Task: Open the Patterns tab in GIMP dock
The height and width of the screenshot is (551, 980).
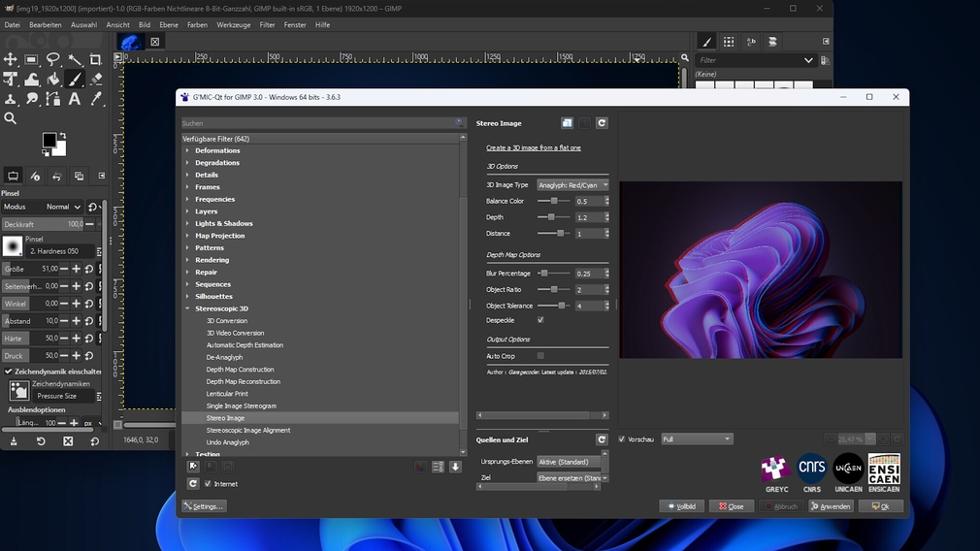Action: (729, 42)
